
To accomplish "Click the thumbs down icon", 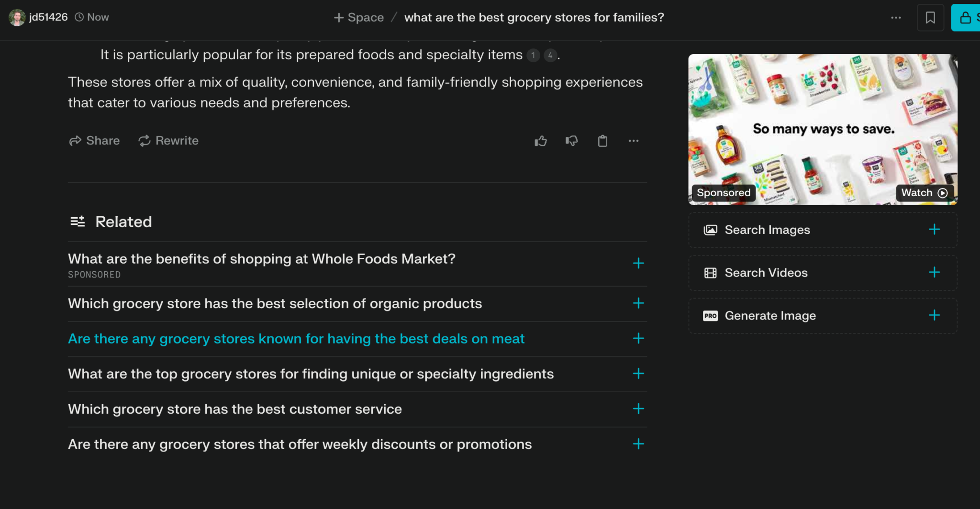I will 571,141.
